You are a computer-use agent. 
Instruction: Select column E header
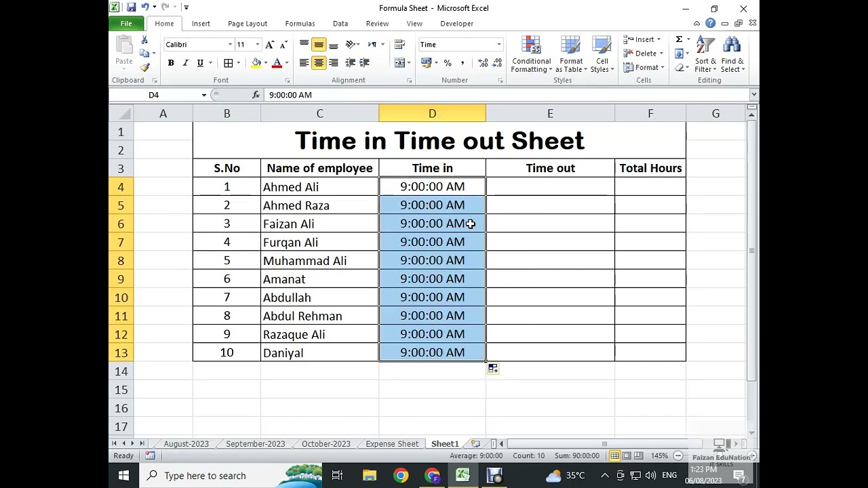pyautogui.click(x=550, y=114)
